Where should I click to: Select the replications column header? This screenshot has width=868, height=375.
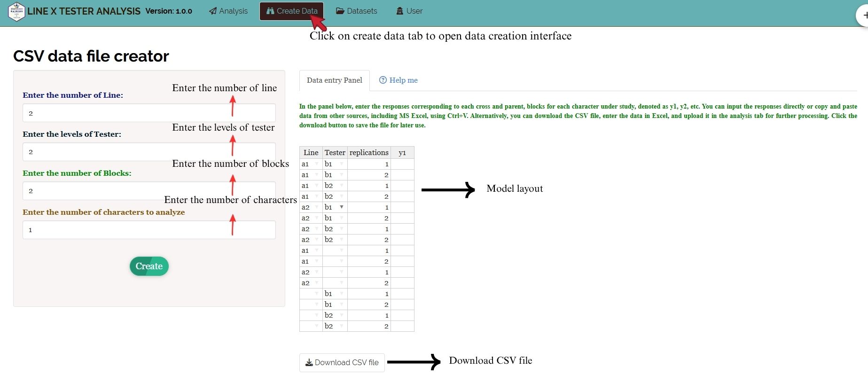(x=369, y=152)
